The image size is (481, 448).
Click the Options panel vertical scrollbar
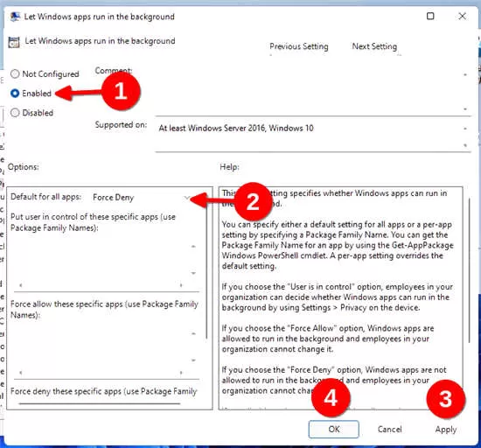click(207, 270)
